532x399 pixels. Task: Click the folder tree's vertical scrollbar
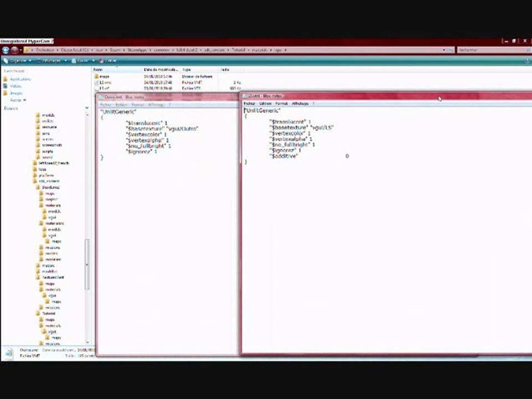point(87,265)
